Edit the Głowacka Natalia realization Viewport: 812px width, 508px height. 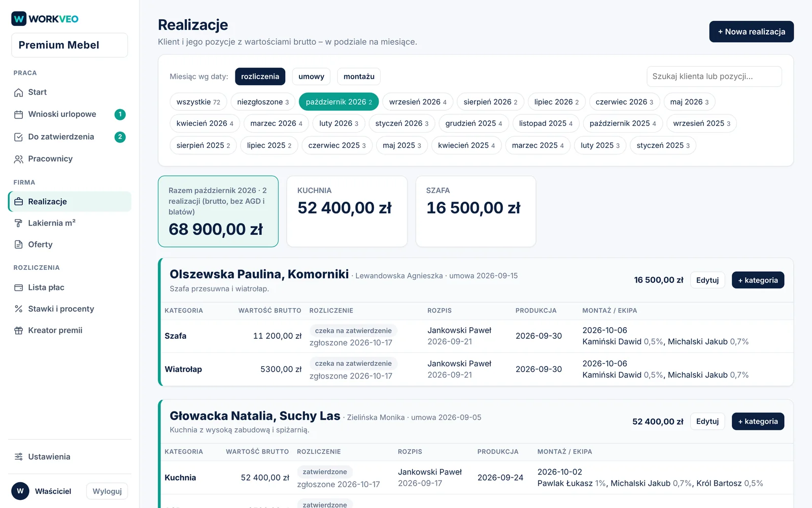(x=707, y=421)
